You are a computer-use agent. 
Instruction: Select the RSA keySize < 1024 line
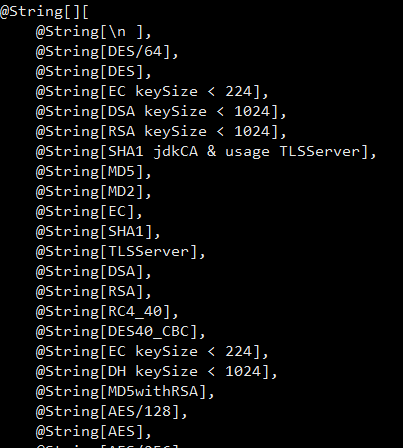(x=161, y=132)
